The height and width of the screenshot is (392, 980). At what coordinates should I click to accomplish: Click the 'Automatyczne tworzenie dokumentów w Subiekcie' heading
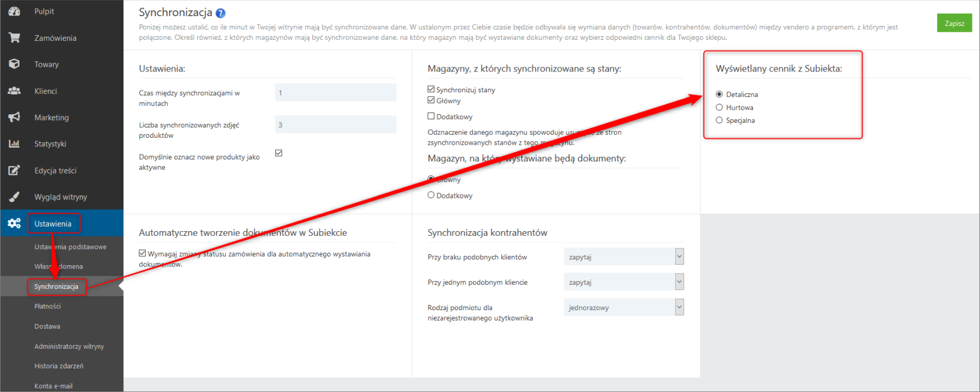click(243, 232)
